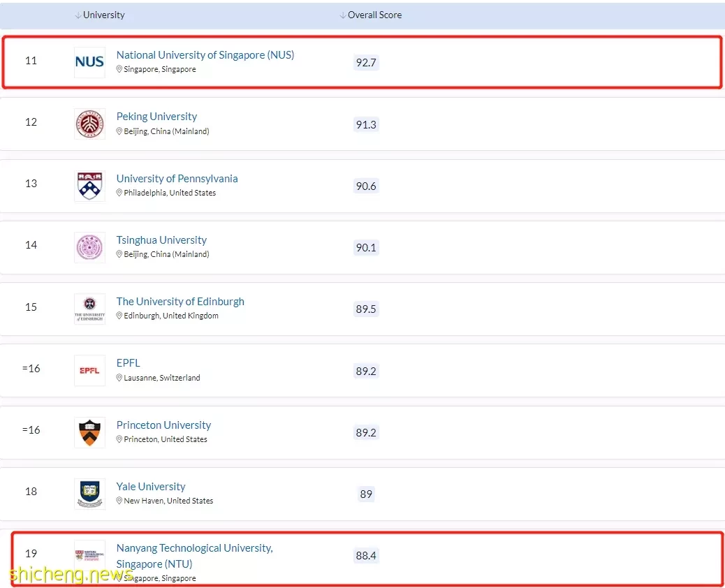Click the =16 rank in the Princeton row
The width and height of the screenshot is (725, 588).
(31, 430)
